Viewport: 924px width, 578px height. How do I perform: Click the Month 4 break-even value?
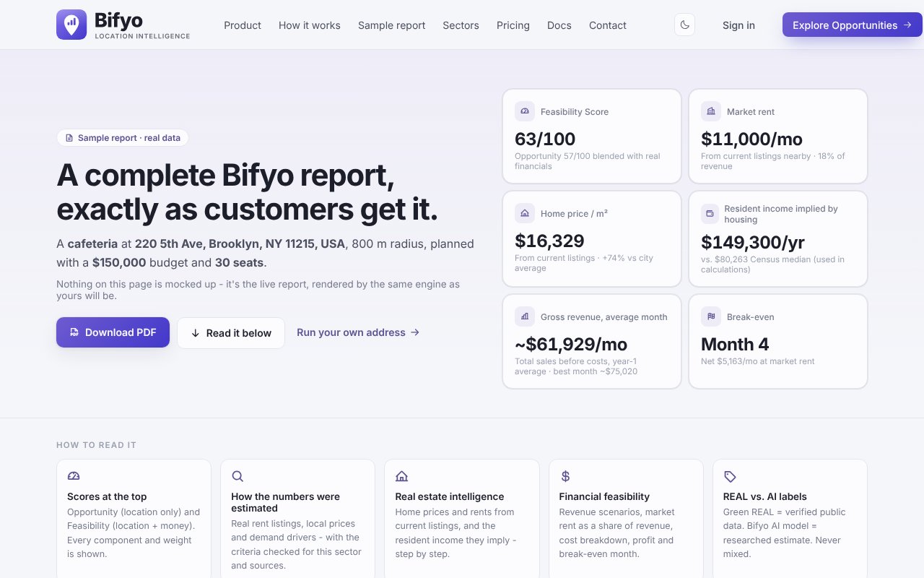[735, 344]
